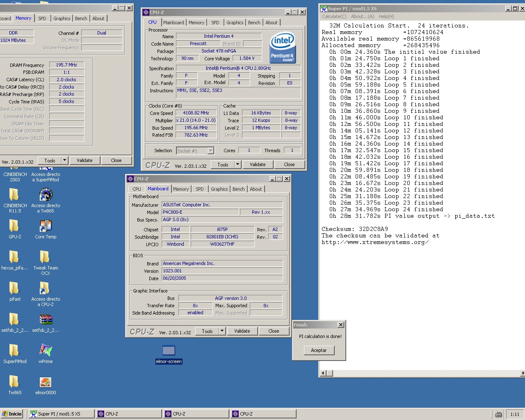The height and width of the screenshot is (420, 525).
Task: Open the Tw865 folder icon
Action: 14,381
